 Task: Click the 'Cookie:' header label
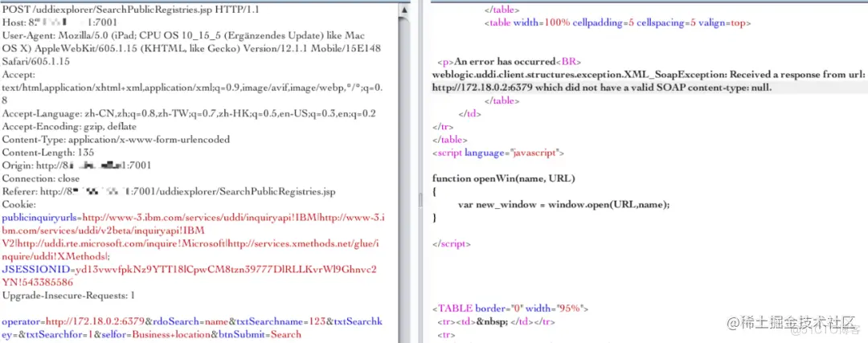point(18,204)
